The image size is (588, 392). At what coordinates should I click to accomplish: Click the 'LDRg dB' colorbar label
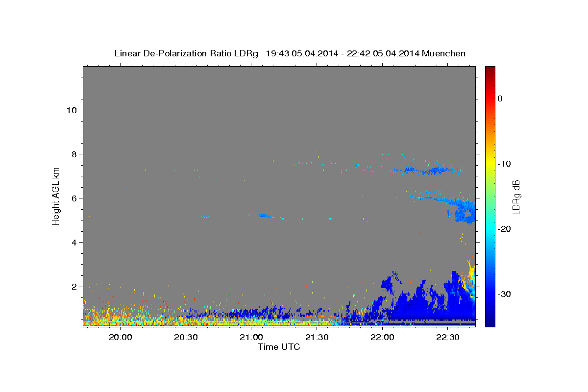click(516, 197)
